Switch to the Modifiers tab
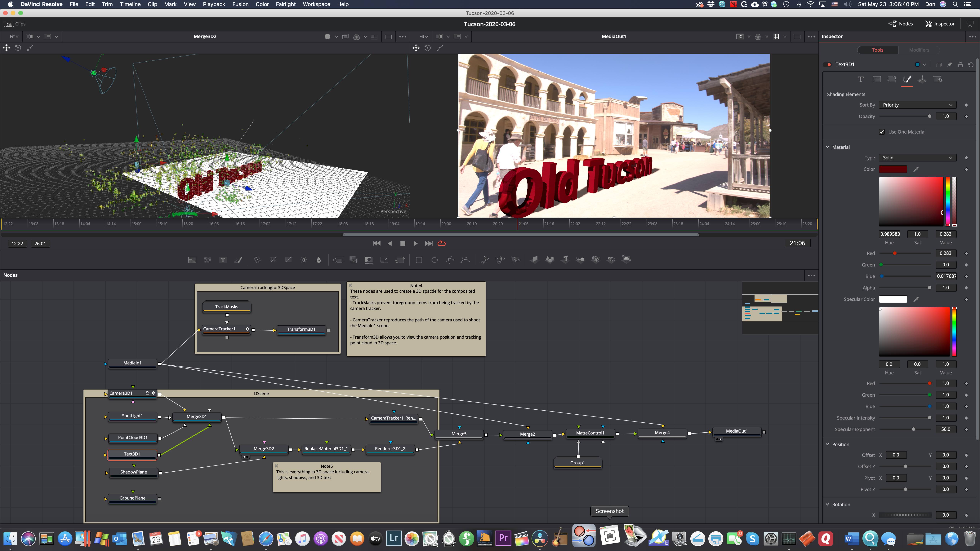 click(919, 50)
